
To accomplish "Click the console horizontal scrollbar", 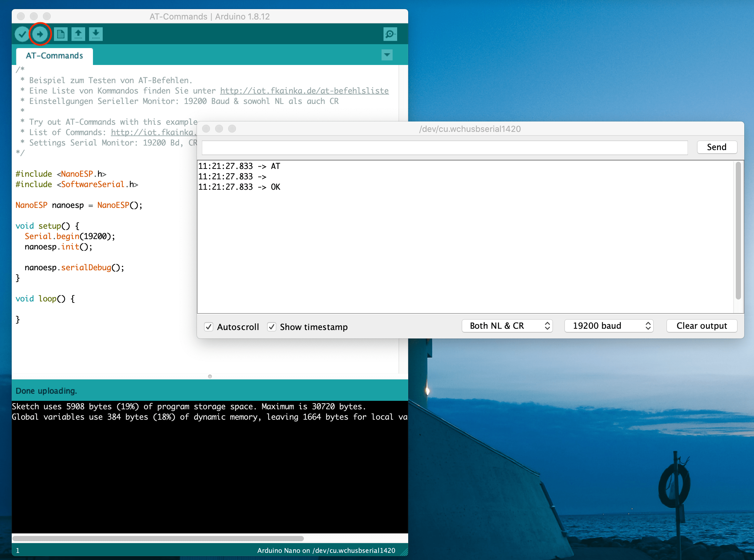I will [x=158, y=538].
